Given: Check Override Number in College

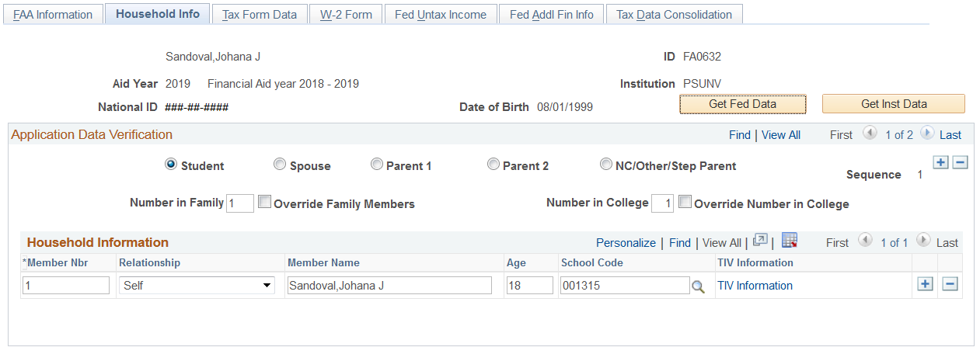Looking at the screenshot, I should pos(685,203).
